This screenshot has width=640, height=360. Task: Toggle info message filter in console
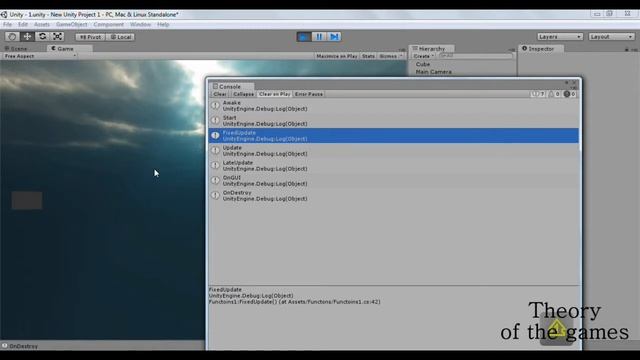(538, 94)
